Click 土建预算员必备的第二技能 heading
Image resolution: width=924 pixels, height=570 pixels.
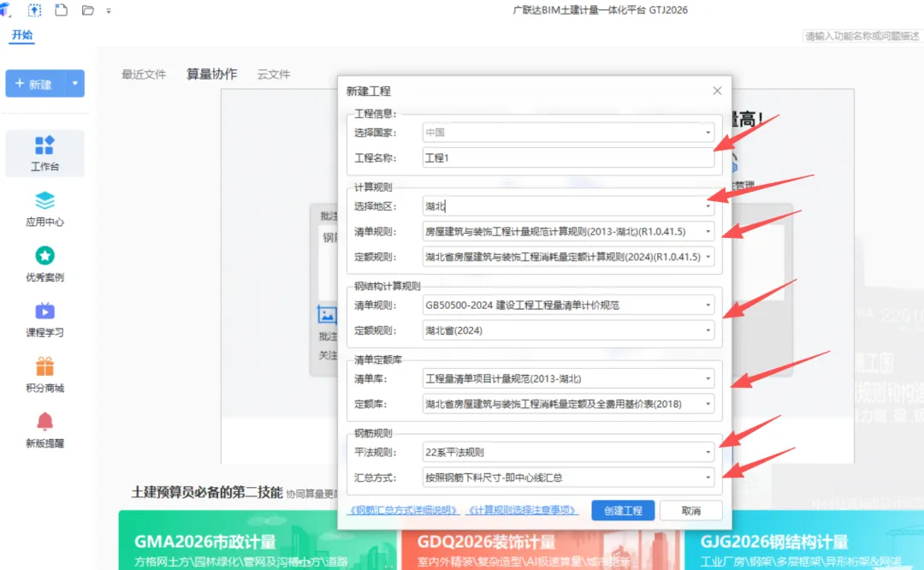pos(207,492)
